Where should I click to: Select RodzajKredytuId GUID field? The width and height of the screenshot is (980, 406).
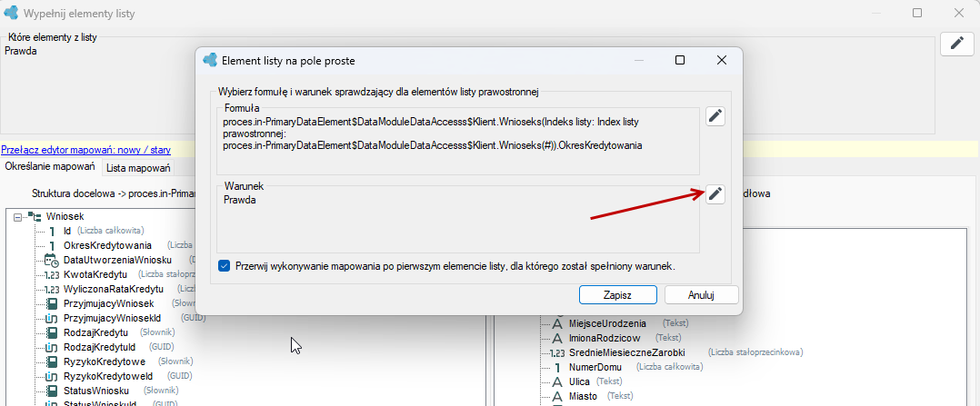pyautogui.click(x=99, y=347)
